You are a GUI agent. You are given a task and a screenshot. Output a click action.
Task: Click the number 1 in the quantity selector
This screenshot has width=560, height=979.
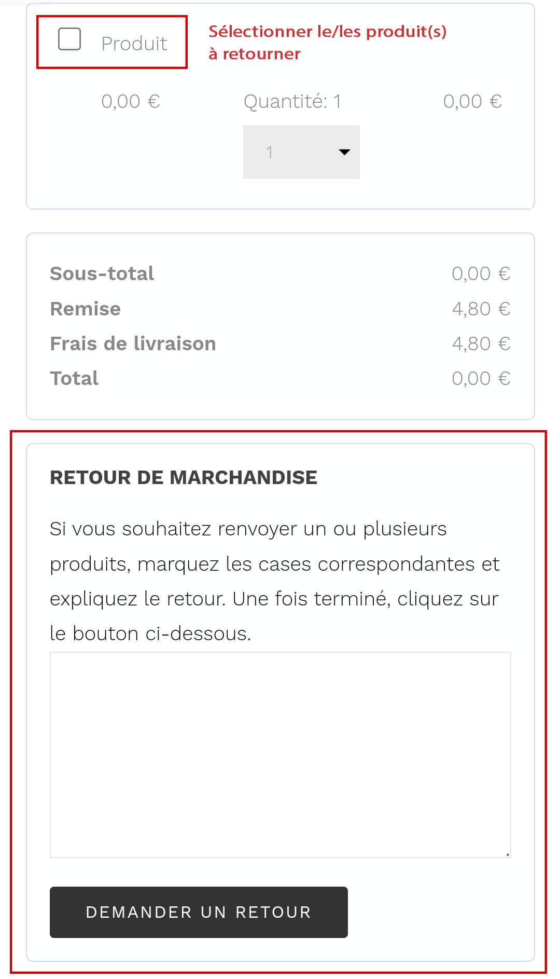(269, 152)
